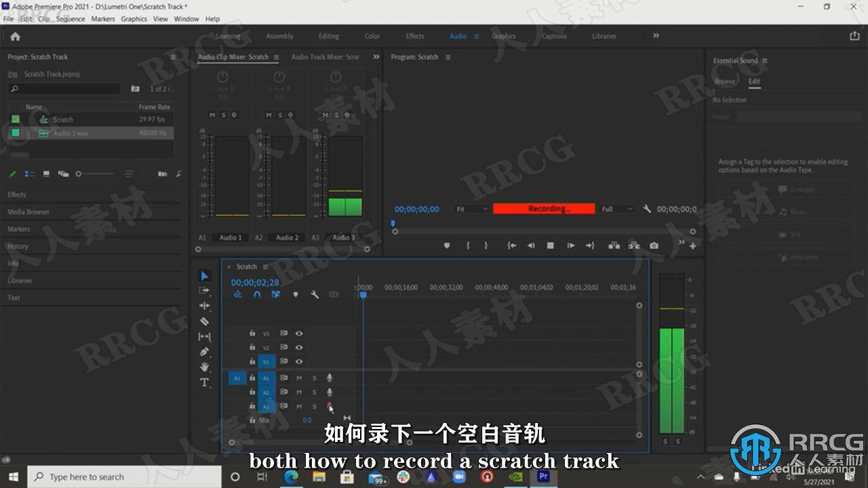
Task: Open the button editor plus icon
Action: click(x=692, y=246)
